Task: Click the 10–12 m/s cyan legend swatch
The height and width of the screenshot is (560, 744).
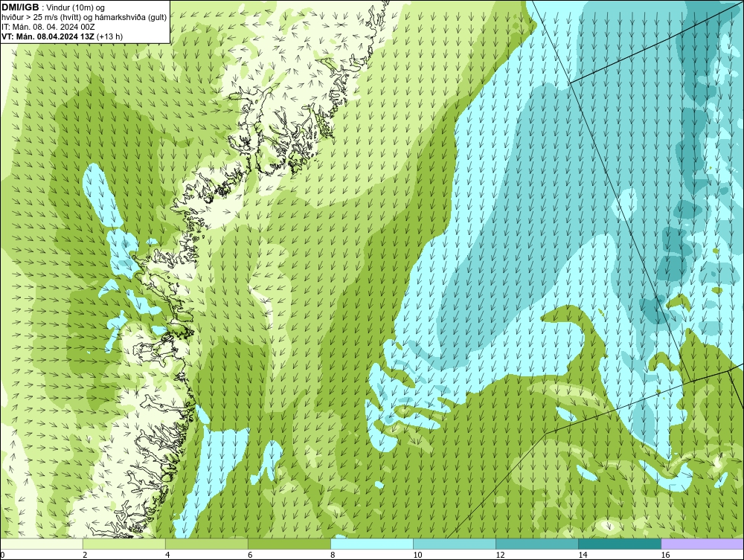Action: pos(455,544)
